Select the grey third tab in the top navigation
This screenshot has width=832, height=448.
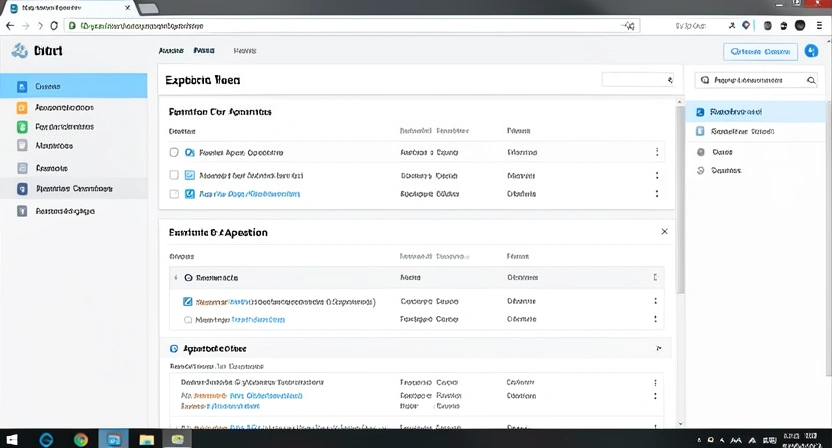[244, 50]
